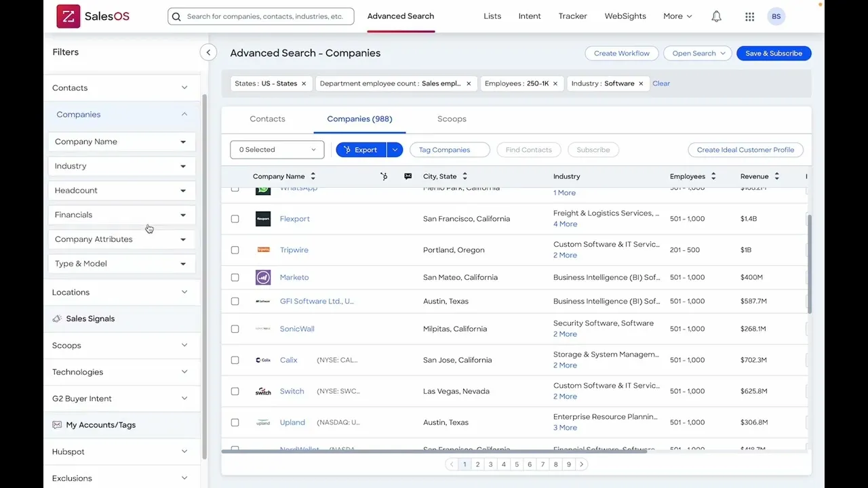Click the envelope icon column header
This screenshot has width=868, height=488.
pos(408,176)
